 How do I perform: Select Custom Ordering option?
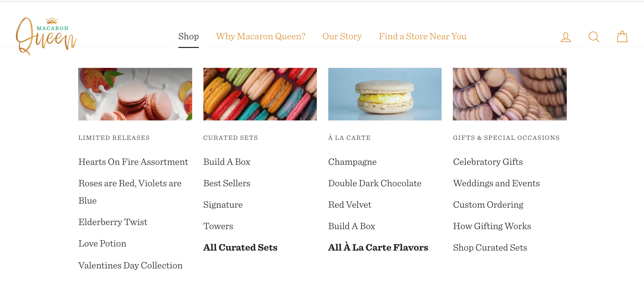pos(488,204)
